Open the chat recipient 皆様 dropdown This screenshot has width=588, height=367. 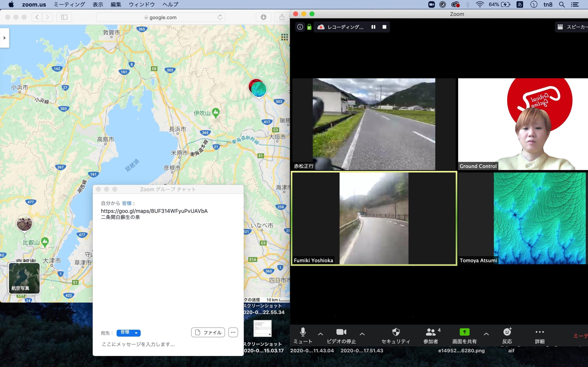[x=129, y=333]
